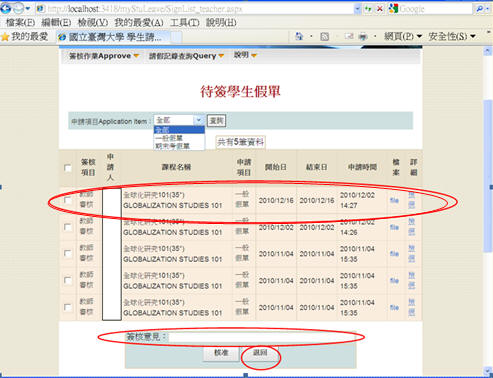Open the 工具(T) menu
The height and width of the screenshot is (378, 493).
185,23
